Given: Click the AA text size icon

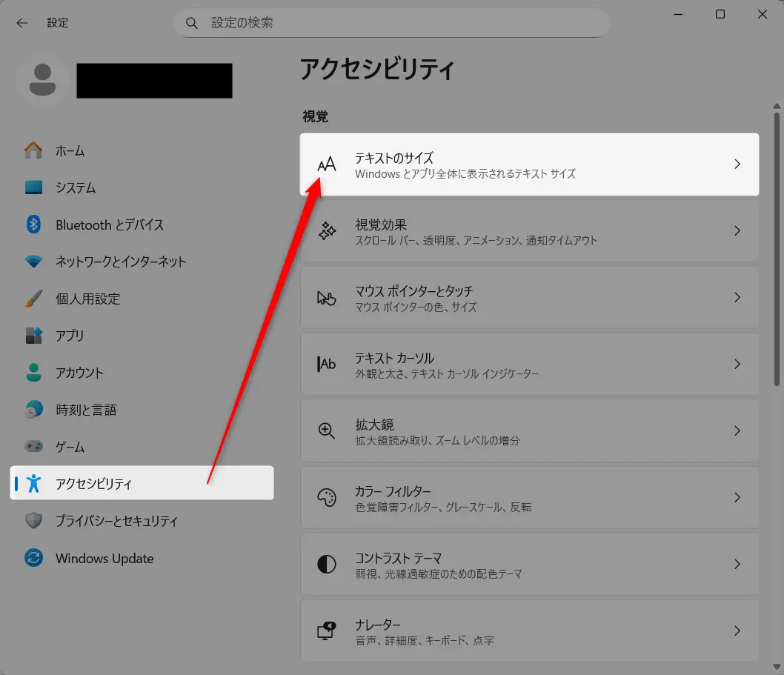Looking at the screenshot, I should 327,164.
